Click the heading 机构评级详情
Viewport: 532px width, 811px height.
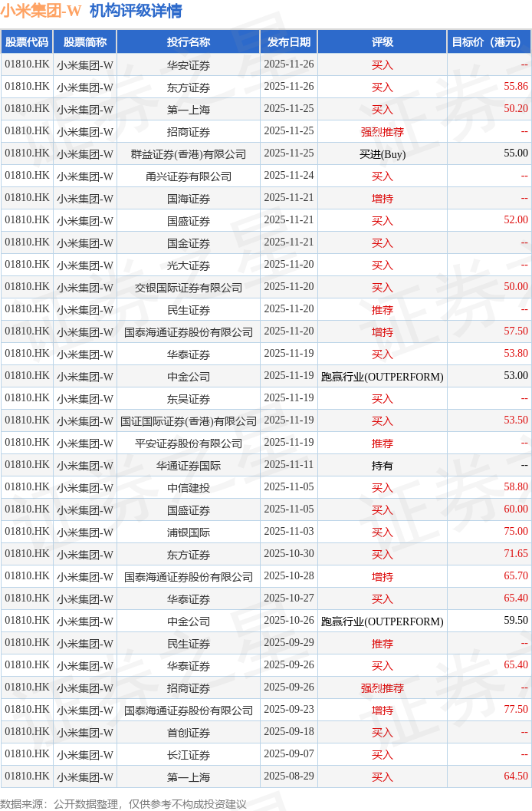136,11
